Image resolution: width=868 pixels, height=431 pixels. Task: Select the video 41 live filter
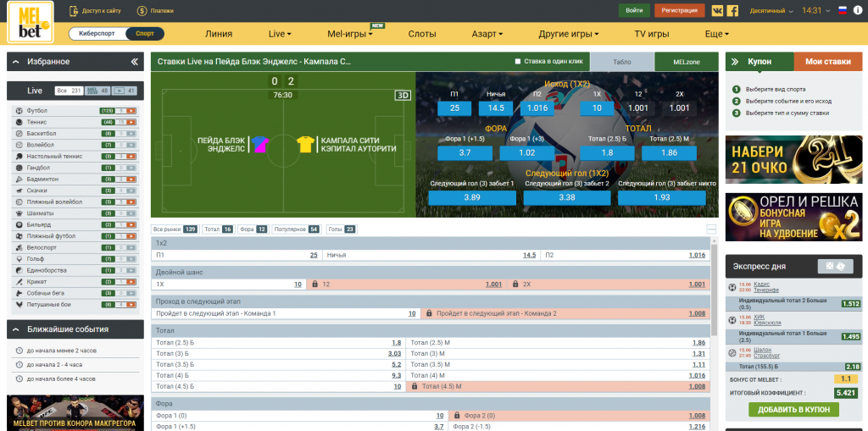125,91
